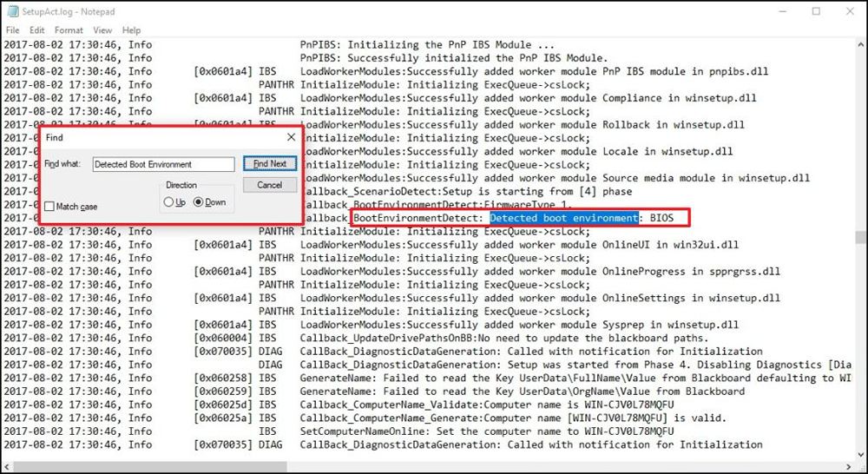868x474 pixels.
Task: Click error code [0x06025d] in log
Action: coord(223,405)
